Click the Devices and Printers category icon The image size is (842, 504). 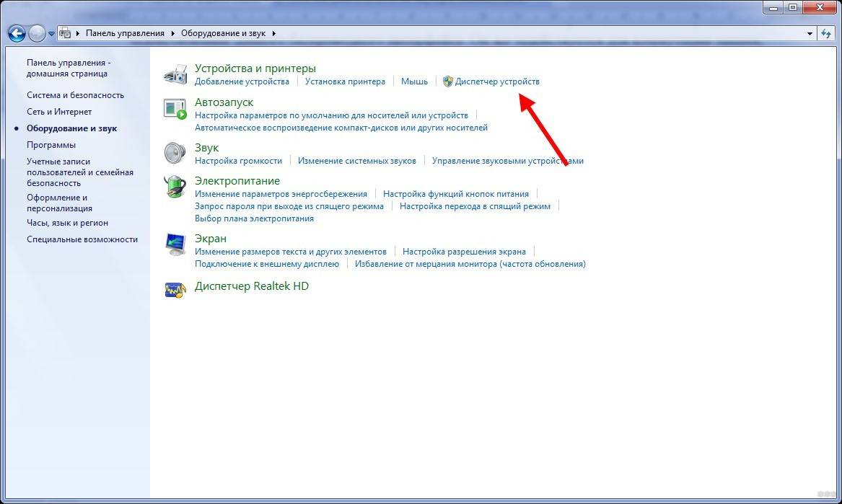(175, 74)
